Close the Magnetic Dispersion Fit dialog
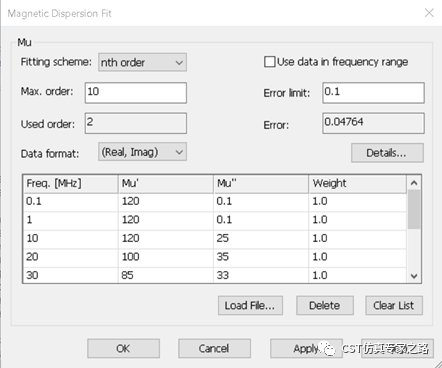Image resolution: width=442 pixels, height=368 pixels. [429, 13]
